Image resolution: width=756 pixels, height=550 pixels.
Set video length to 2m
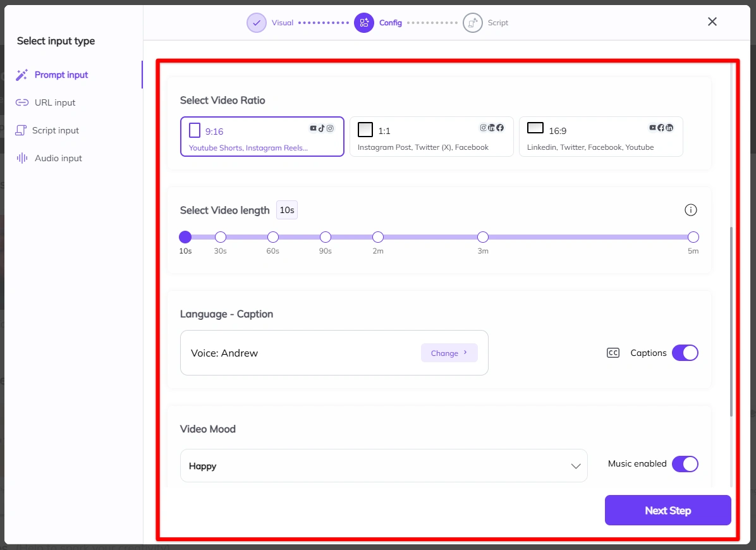coord(378,236)
